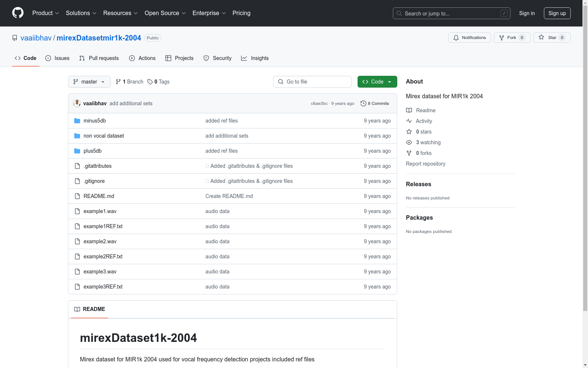Click the Sign in link

click(527, 13)
